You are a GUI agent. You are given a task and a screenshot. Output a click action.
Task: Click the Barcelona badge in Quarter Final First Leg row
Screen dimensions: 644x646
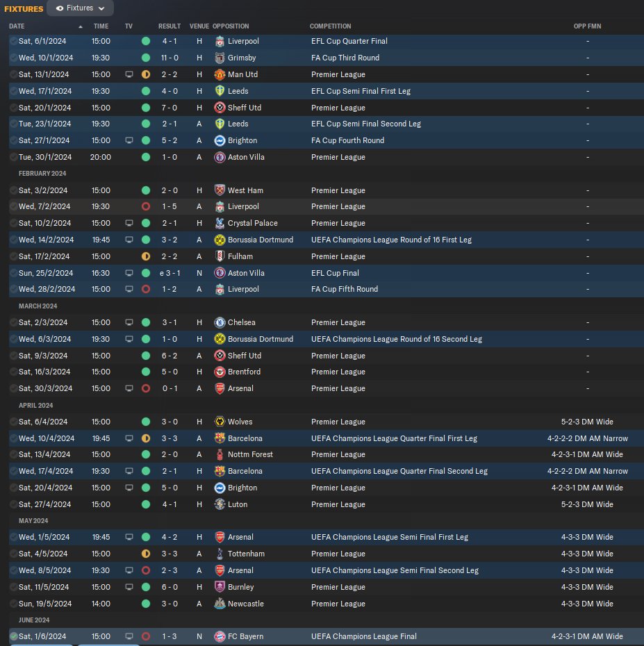[x=220, y=438]
